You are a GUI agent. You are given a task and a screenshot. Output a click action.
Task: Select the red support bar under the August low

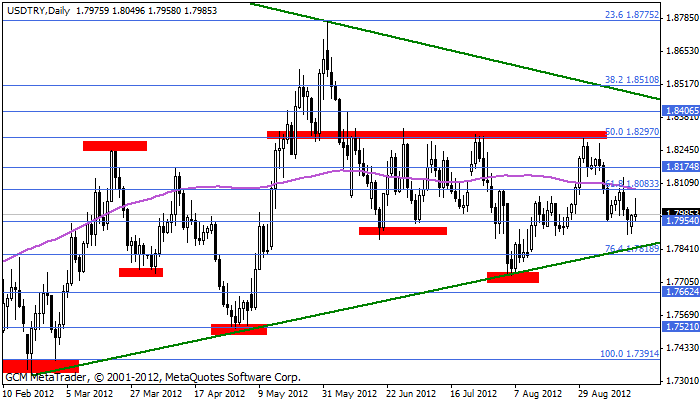tap(513, 277)
